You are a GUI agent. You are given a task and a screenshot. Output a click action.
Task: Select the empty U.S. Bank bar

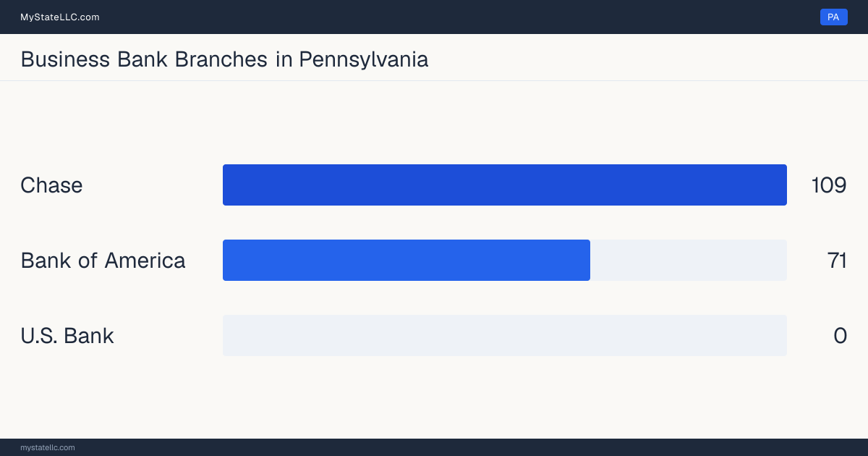(x=505, y=335)
